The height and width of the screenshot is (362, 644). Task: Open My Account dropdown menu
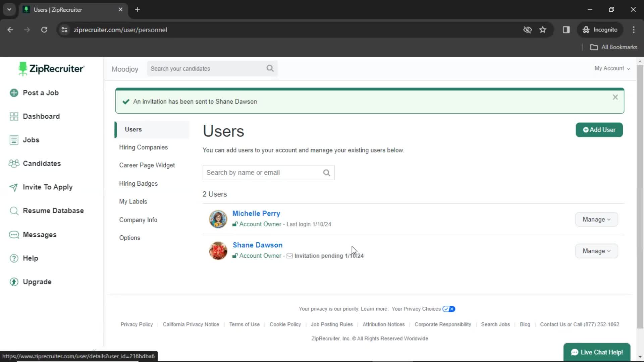click(x=612, y=68)
